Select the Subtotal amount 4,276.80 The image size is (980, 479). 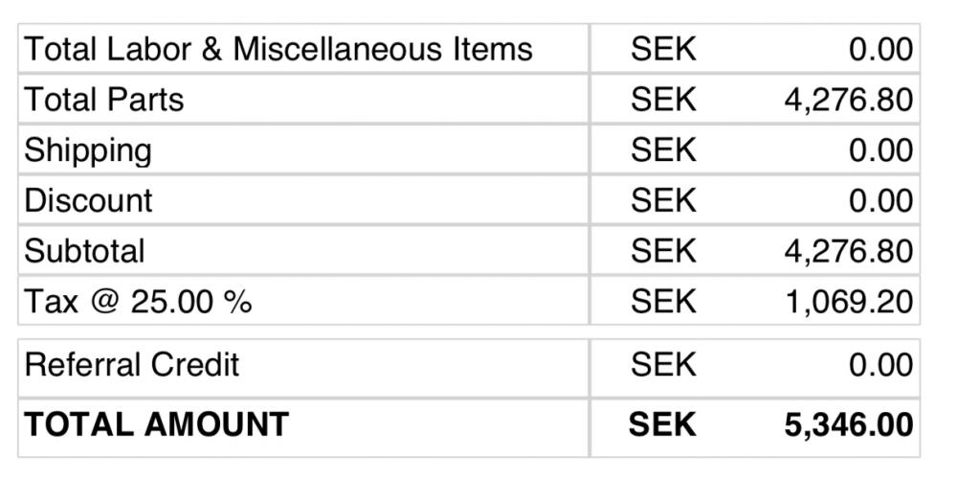click(848, 251)
